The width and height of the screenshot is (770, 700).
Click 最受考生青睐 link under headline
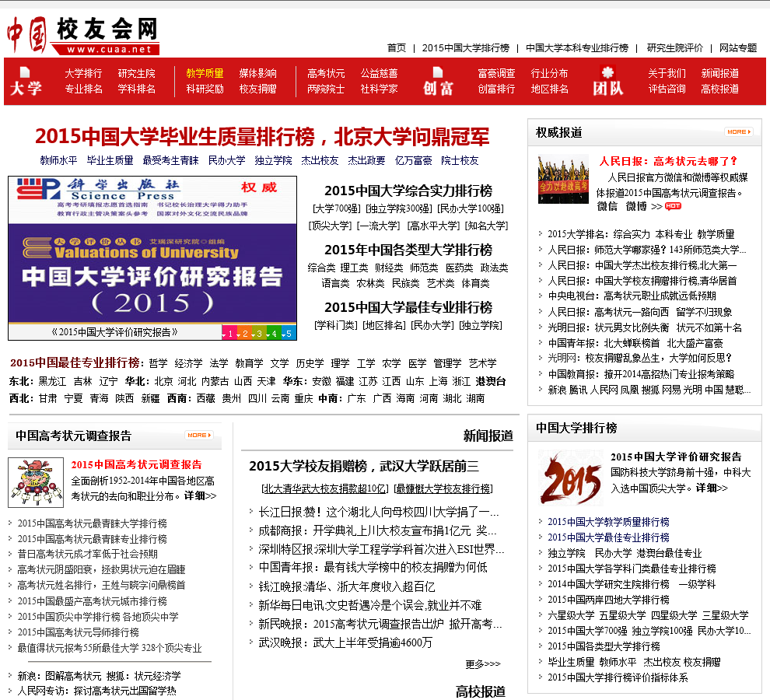coord(171,161)
